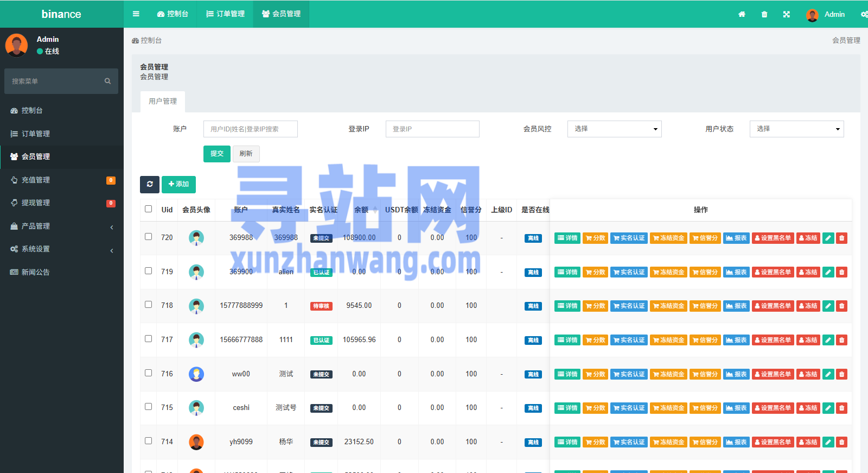Open the 会员风控 dropdown
This screenshot has width=868, height=473.
(x=614, y=129)
